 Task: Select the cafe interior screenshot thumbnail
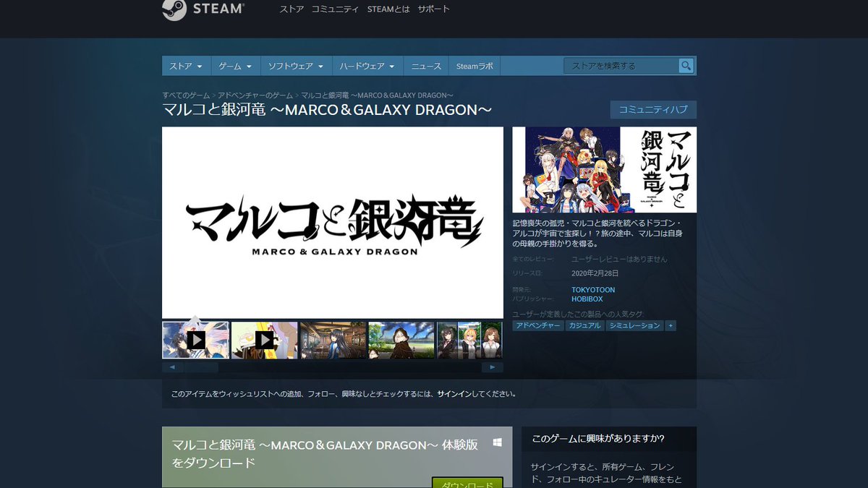333,340
